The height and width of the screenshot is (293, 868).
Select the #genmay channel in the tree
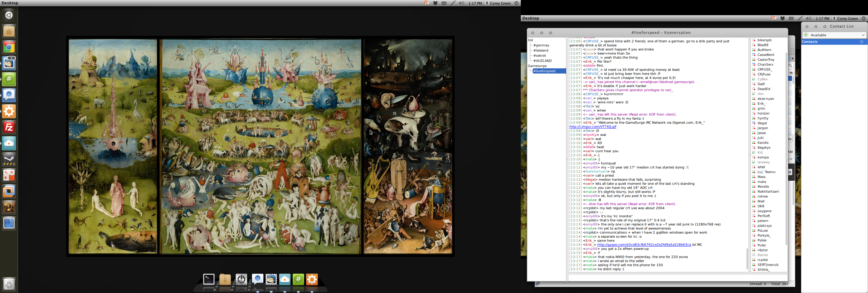pos(541,45)
